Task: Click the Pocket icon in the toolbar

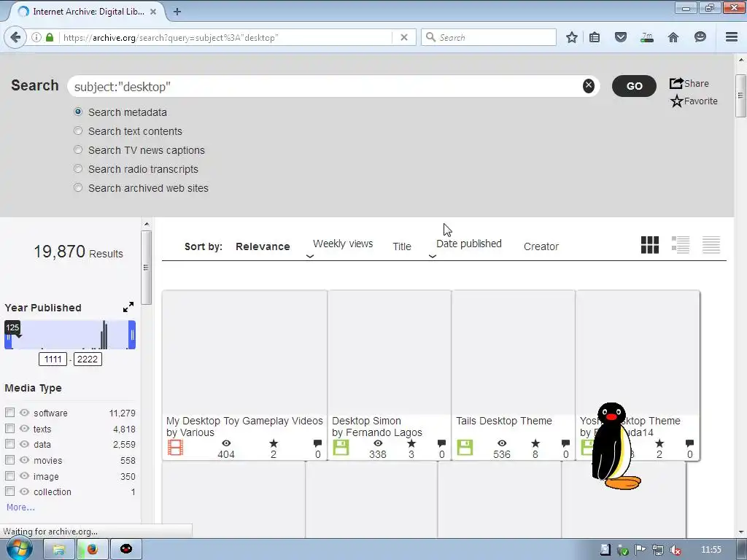Action: point(620,37)
